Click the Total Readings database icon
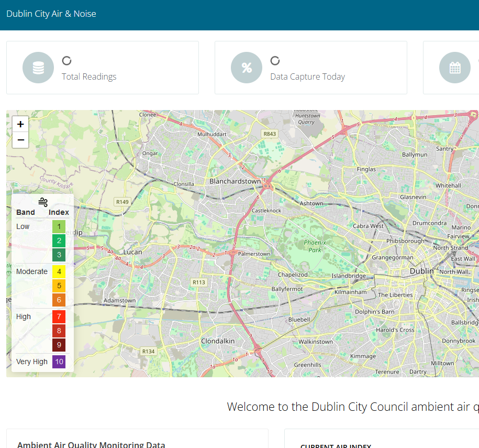Screen dimensions: 479x448 (38, 67)
